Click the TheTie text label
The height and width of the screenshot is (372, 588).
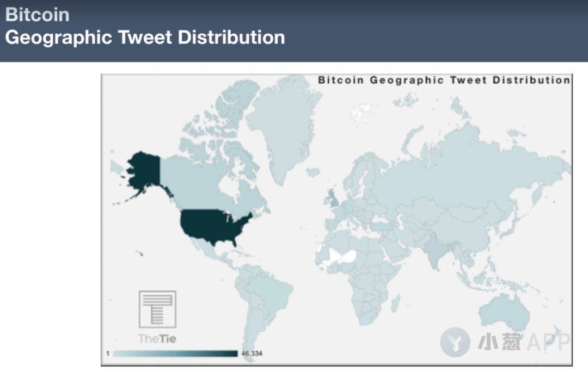[x=157, y=339]
